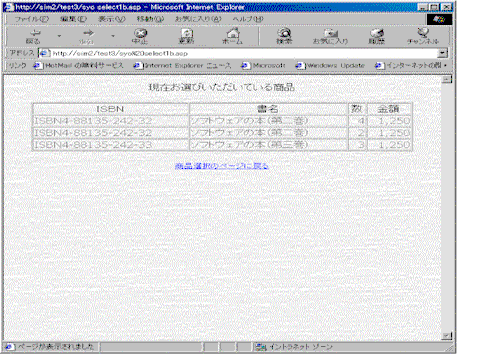Screen dimensions: 480x360
Task: Open the Favorites menu in menu bar
Action: coord(198,19)
